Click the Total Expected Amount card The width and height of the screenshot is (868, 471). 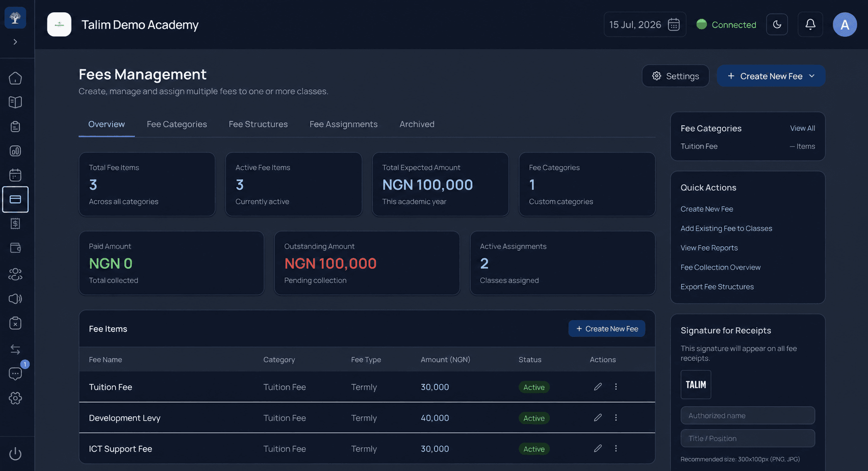[x=441, y=184]
